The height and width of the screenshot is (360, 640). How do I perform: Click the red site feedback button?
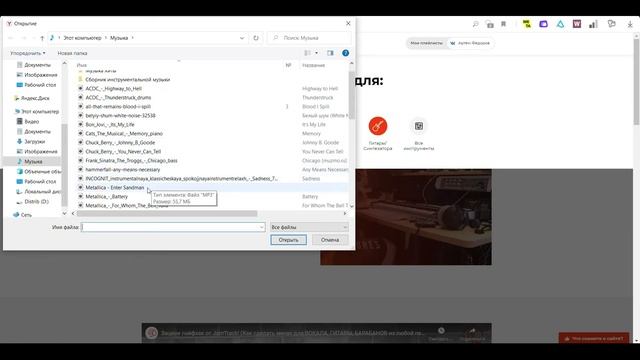594,338
